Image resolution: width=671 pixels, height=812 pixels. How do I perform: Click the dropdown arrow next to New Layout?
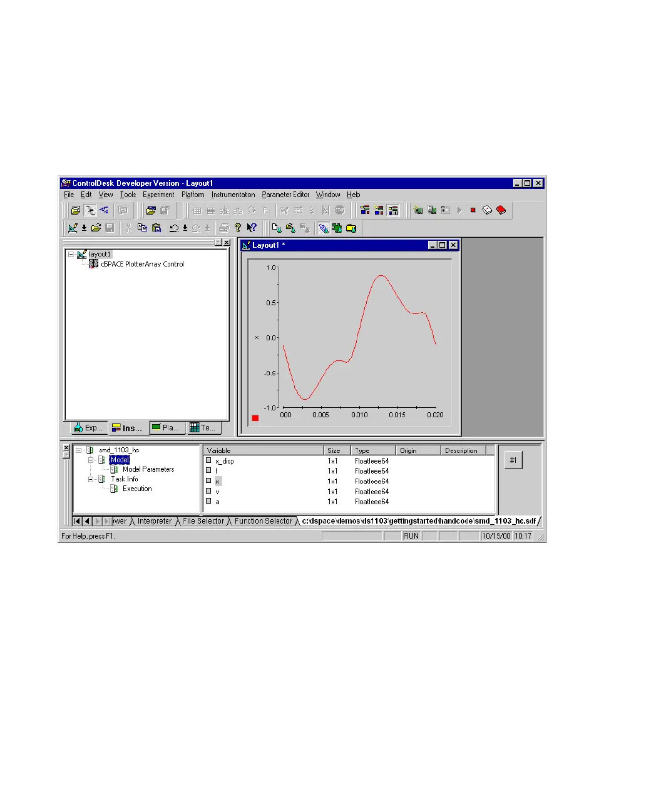coord(84,228)
